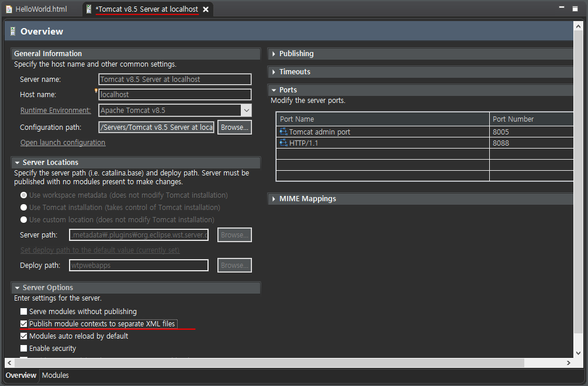Collapse the Server Locations section
The image size is (588, 386).
[x=18, y=163]
